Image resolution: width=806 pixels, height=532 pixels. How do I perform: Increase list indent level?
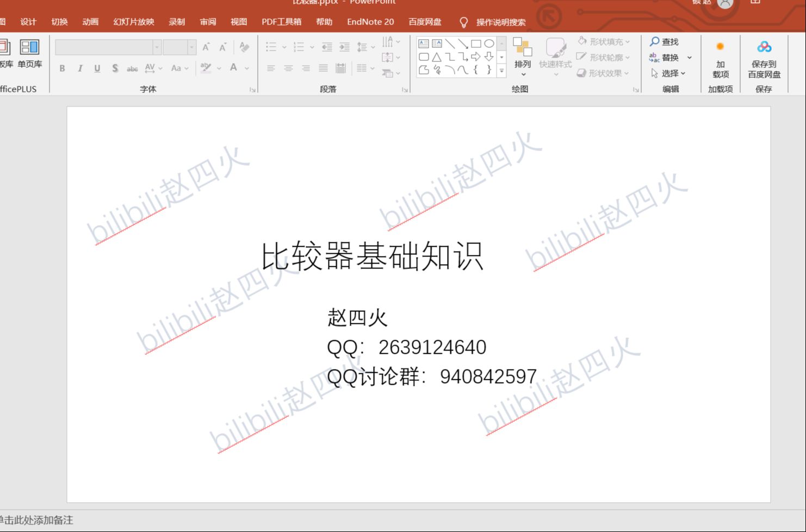click(344, 47)
